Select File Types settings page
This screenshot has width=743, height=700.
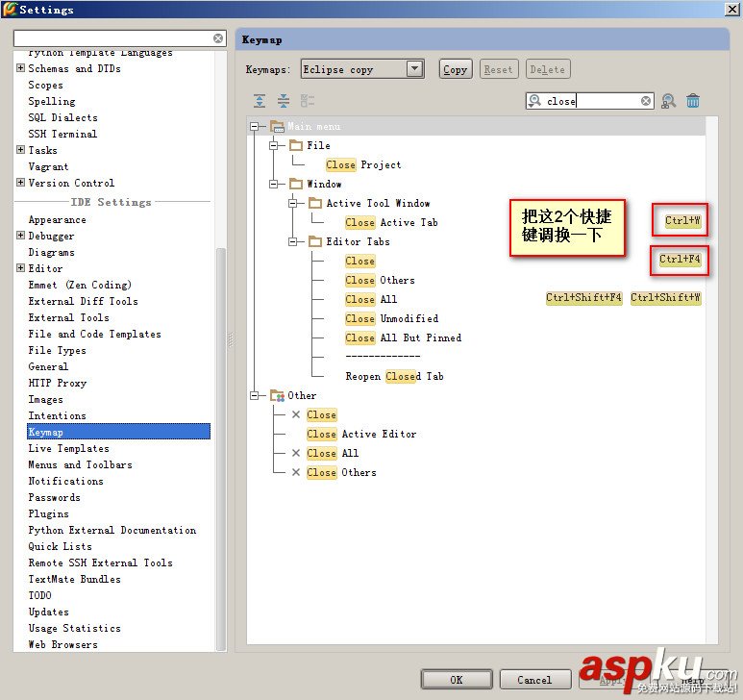(58, 350)
